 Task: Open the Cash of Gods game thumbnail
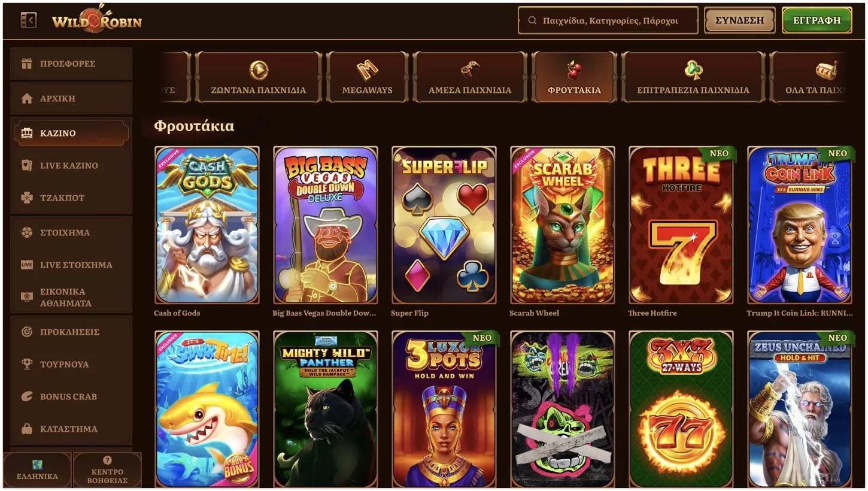[x=207, y=225]
